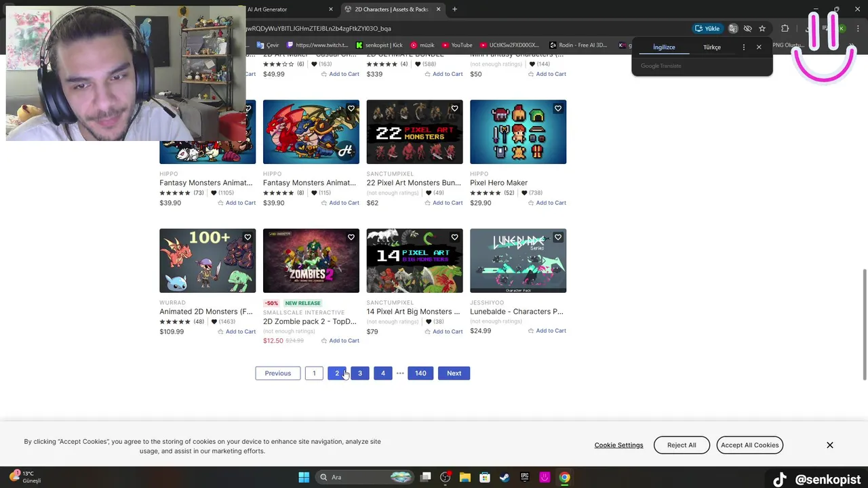The height and width of the screenshot is (488, 868).
Task: Click the Chrome icon on the taskbar
Action: click(564, 477)
